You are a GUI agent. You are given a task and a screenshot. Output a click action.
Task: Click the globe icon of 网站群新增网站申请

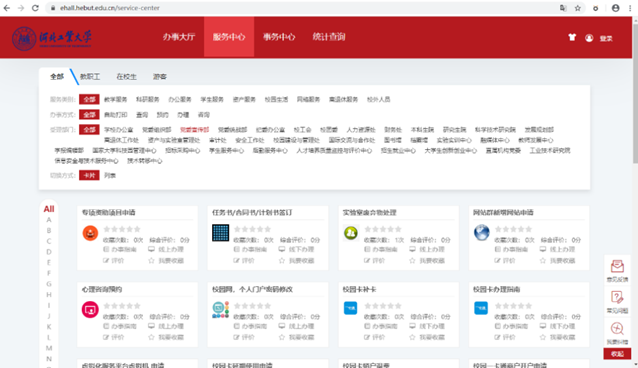pos(481,233)
